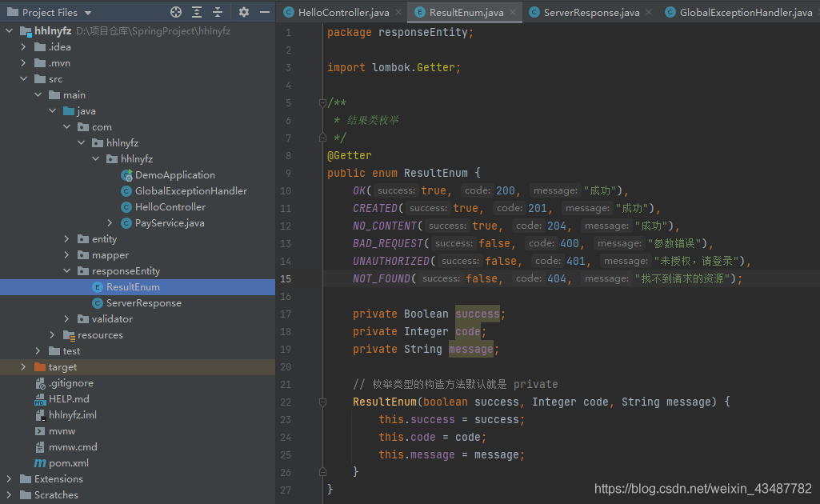Click the highlighted 'message' field declaration

coord(471,350)
